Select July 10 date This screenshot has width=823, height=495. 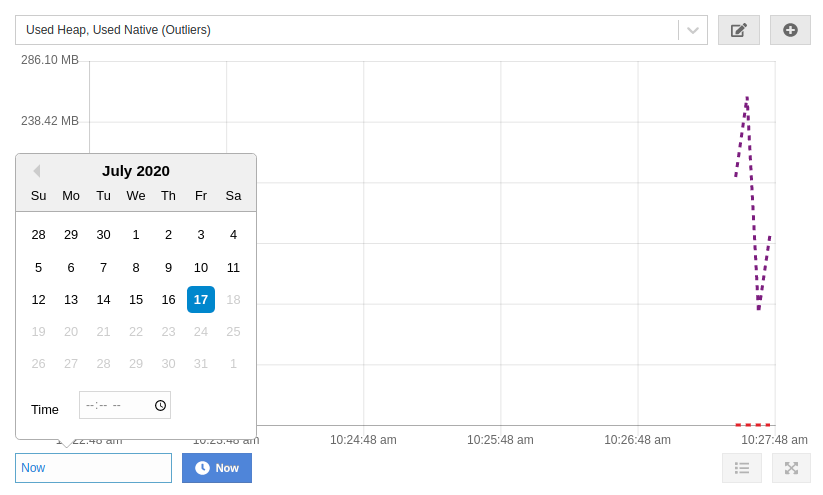(x=201, y=267)
